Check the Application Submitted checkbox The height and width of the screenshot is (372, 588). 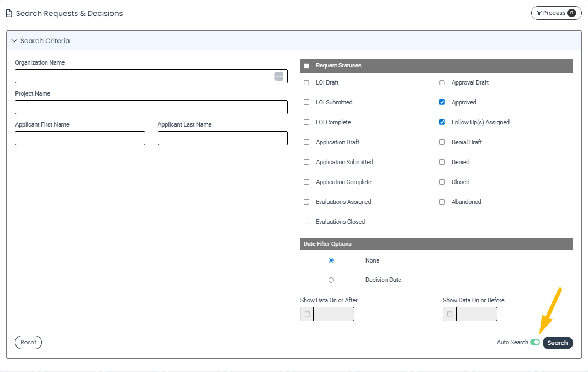tap(306, 162)
